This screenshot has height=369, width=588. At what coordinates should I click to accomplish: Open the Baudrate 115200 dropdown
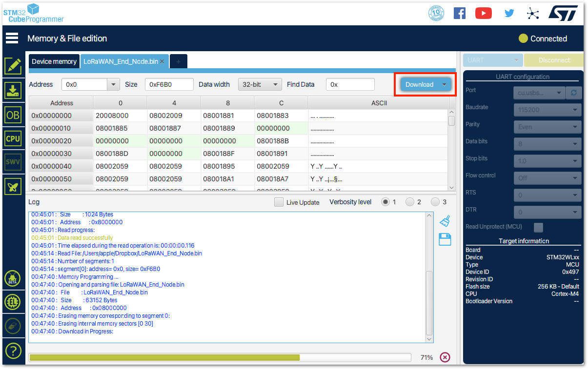547,110
